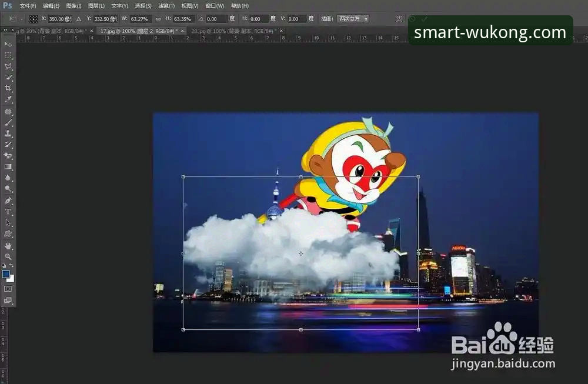Select the Horizontal Type tool

8,212
